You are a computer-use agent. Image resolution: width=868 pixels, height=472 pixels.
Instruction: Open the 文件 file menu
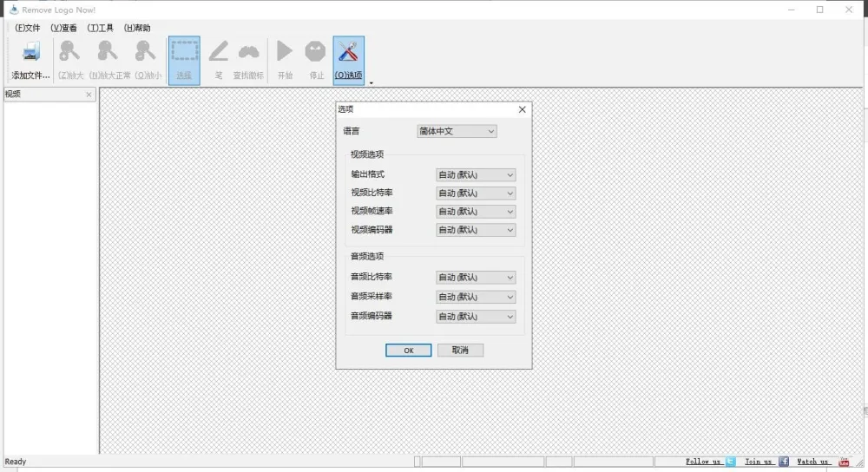[28, 28]
